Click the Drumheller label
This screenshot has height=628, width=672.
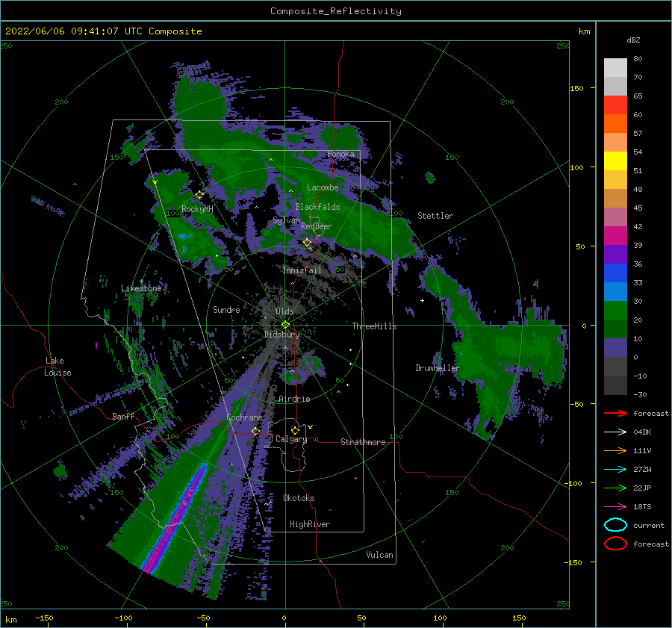438,368
